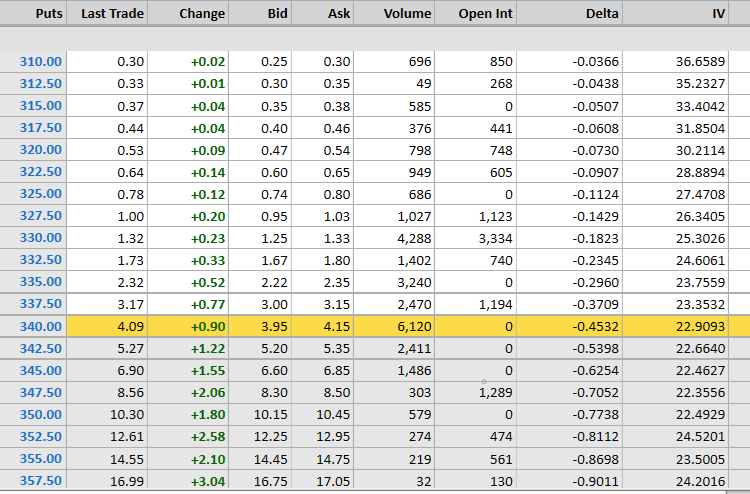Click the bid value 3.95
Screen dimensions: 750x494
click(x=274, y=327)
